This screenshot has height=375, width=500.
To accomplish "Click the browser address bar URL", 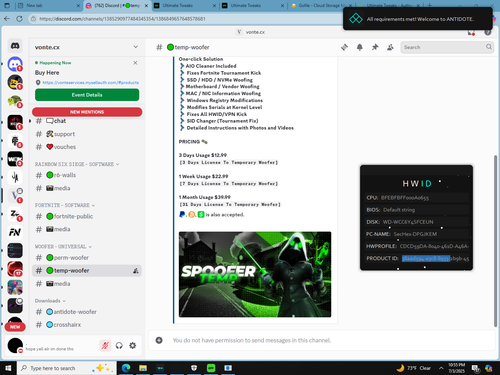I will [x=122, y=19].
